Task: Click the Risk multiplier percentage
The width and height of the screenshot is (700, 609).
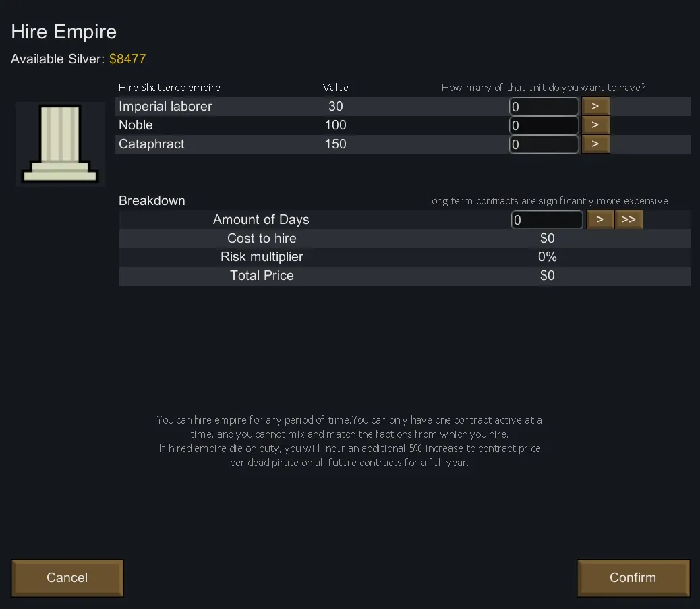Action: (x=548, y=257)
